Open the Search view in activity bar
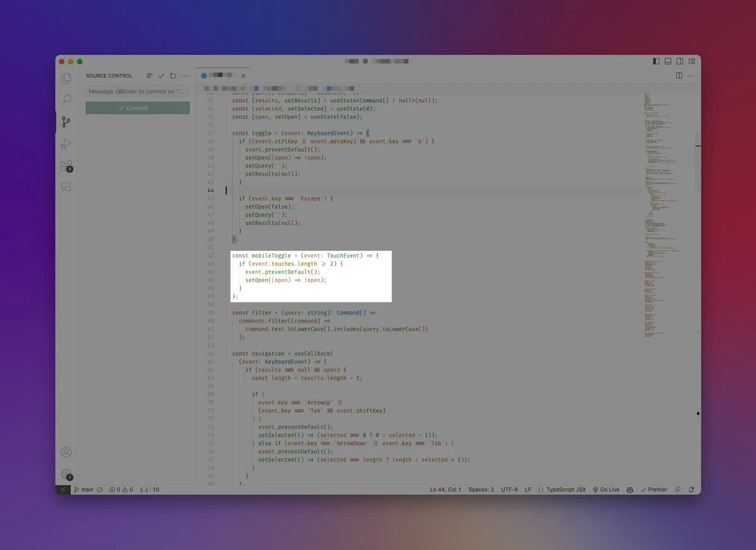This screenshot has height=550, width=756. [x=66, y=100]
